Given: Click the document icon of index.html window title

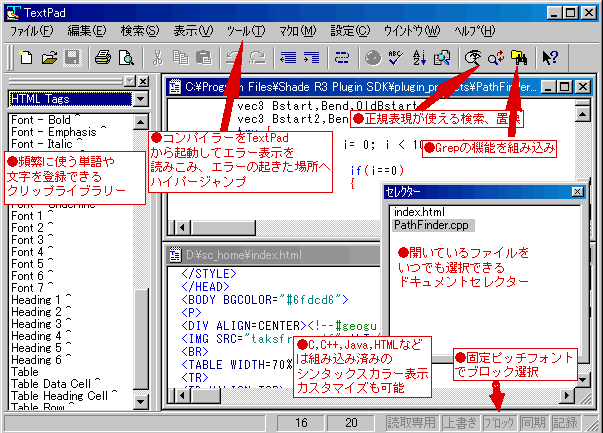Looking at the screenshot, I should (x=175, y=255).
